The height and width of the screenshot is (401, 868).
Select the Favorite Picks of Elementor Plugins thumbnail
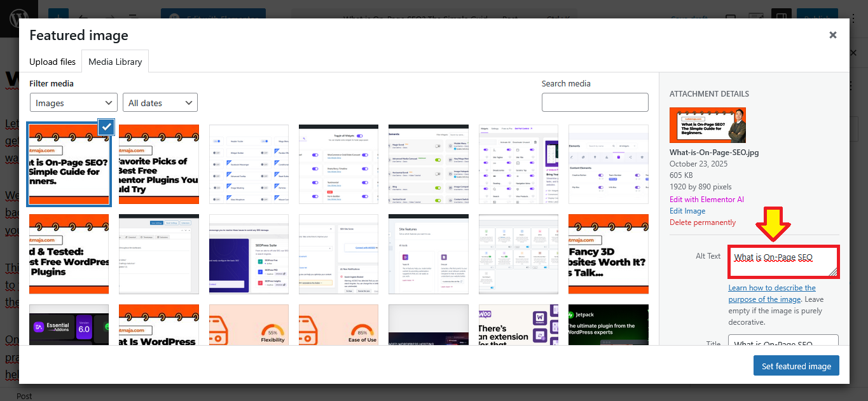pyautogui.click(x=159, y=164)
